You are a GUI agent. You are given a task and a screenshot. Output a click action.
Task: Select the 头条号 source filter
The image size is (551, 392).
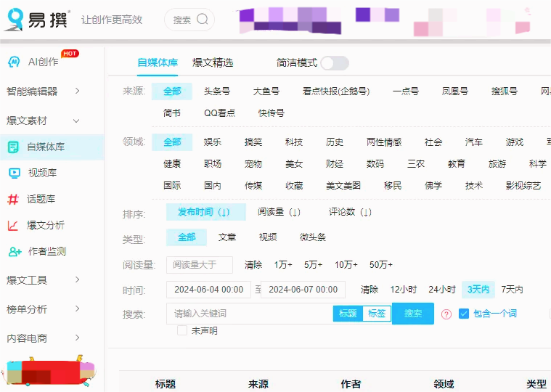pyautogui.click(x=216, y=91)
